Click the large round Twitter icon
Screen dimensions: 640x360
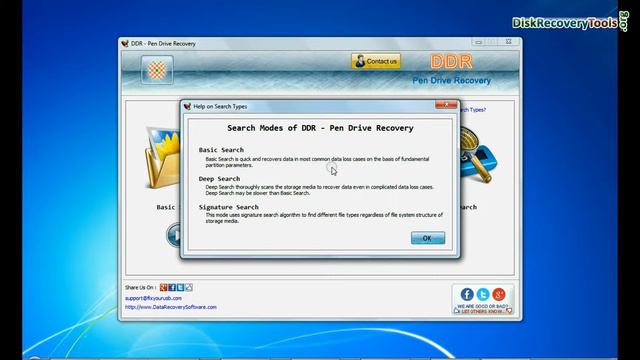(483, 294)
